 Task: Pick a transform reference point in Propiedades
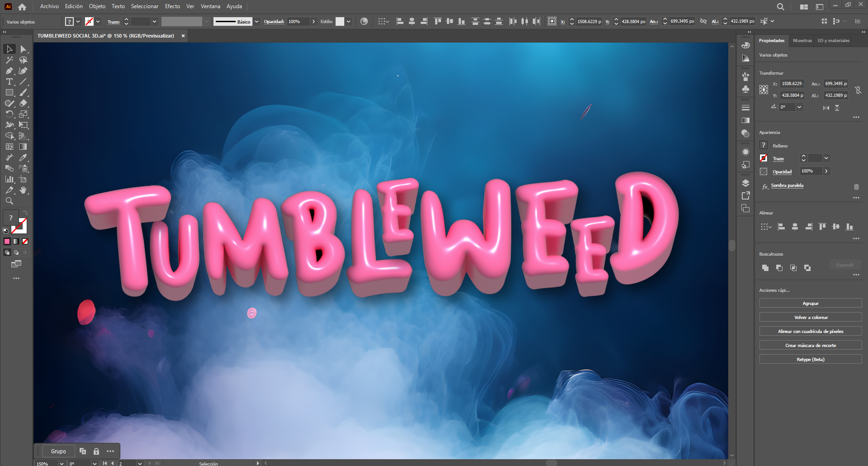pyautogui.click(x=764, y=90)
